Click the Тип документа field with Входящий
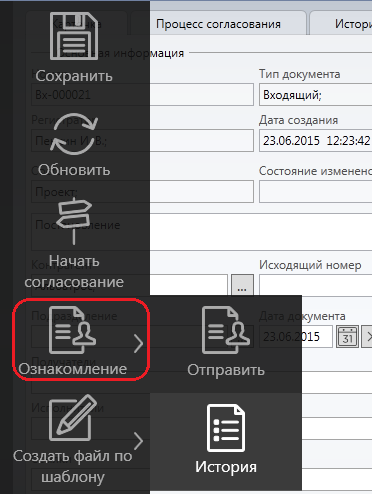This screenshot has width=372, height=494. click(316, 95)
